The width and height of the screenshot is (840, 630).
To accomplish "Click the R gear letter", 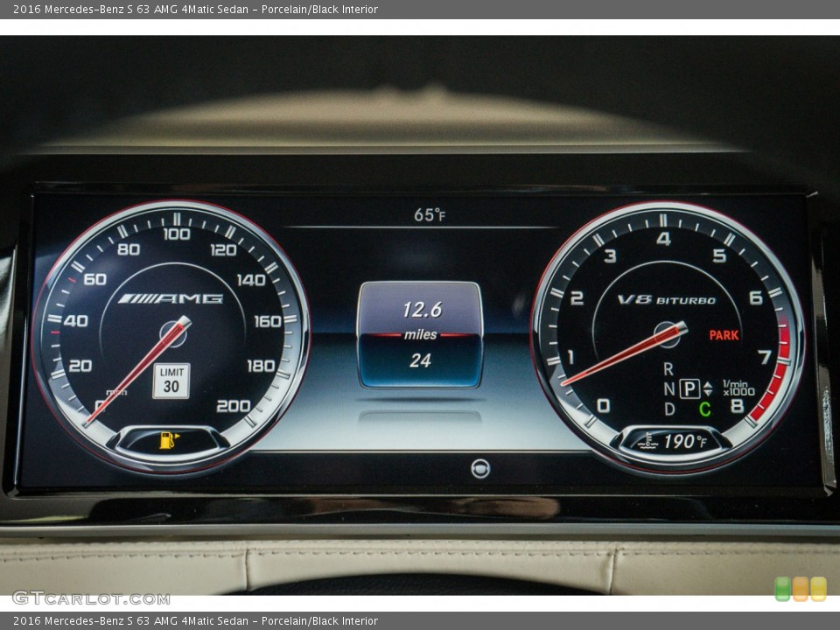I will 668,368.
